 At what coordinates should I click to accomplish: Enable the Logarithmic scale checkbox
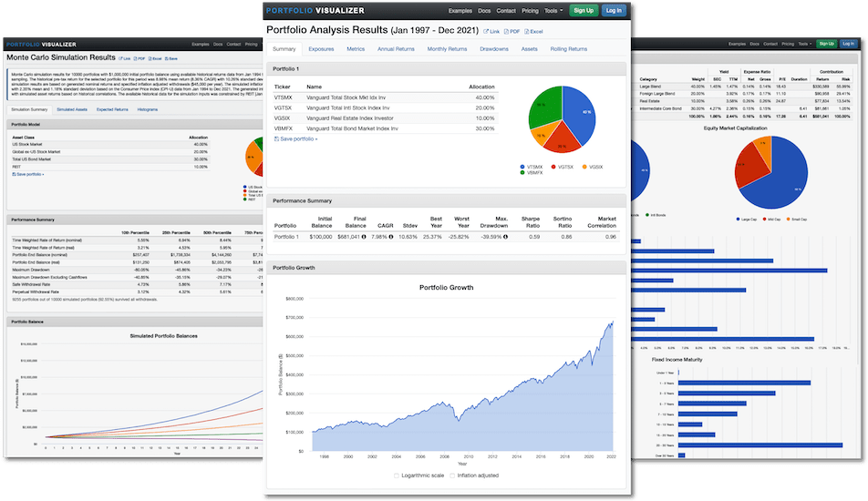click(397, 475)
